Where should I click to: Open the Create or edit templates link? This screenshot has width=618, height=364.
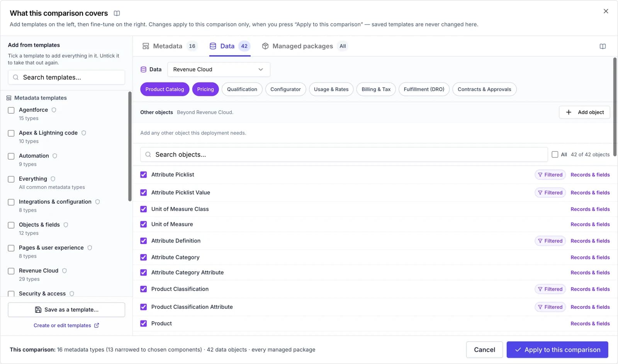(x=66, y=325)
